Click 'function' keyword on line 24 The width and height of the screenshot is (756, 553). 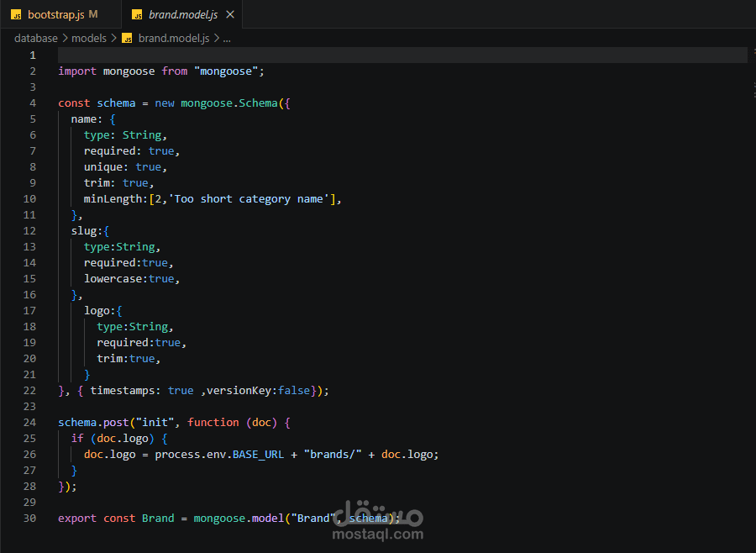pyautogui.click(x=213, y=422)
